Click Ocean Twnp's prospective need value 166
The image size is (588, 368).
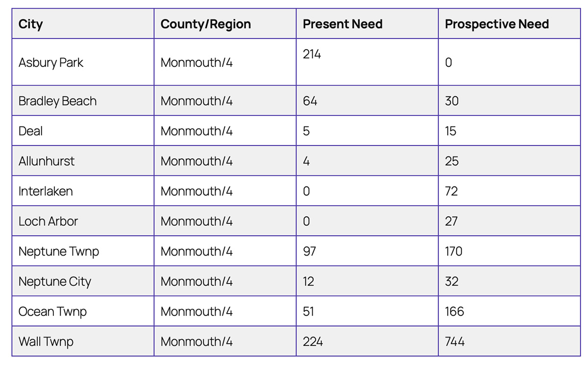[454, 312]
